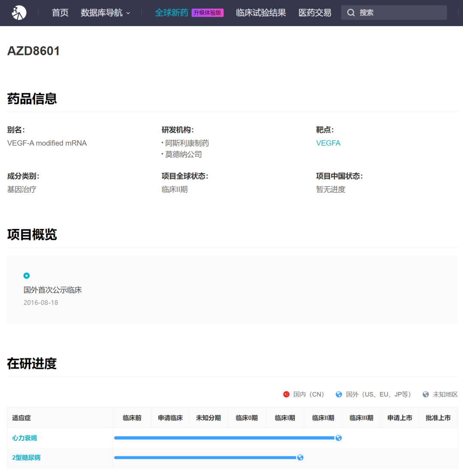Click the 暂无进度 China status value
Image resolution: width=463 pixels, height=476 pixels.
point(331,190)
